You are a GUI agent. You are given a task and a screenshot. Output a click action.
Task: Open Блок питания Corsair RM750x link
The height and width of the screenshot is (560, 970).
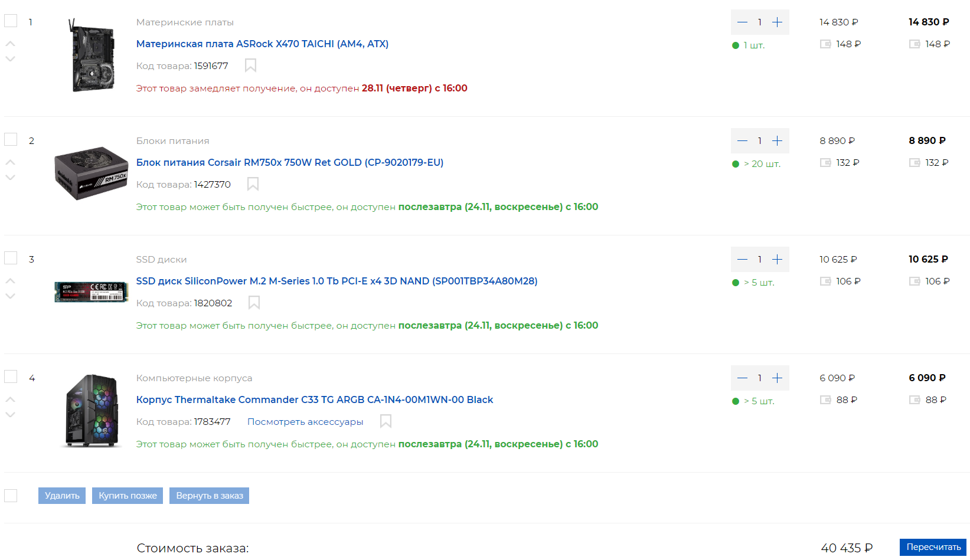coord(290,162)
